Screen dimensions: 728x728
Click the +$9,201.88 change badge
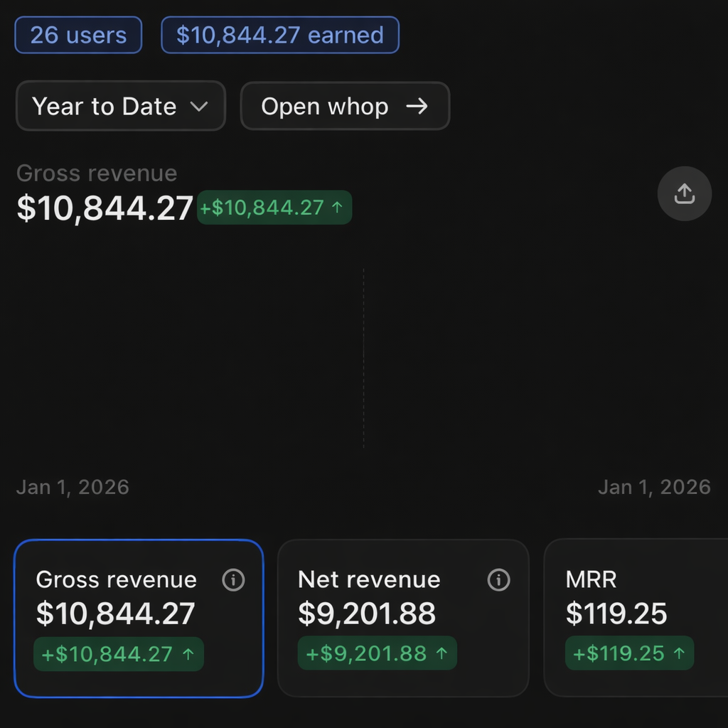pyautogui.click(x=377, y=653)
